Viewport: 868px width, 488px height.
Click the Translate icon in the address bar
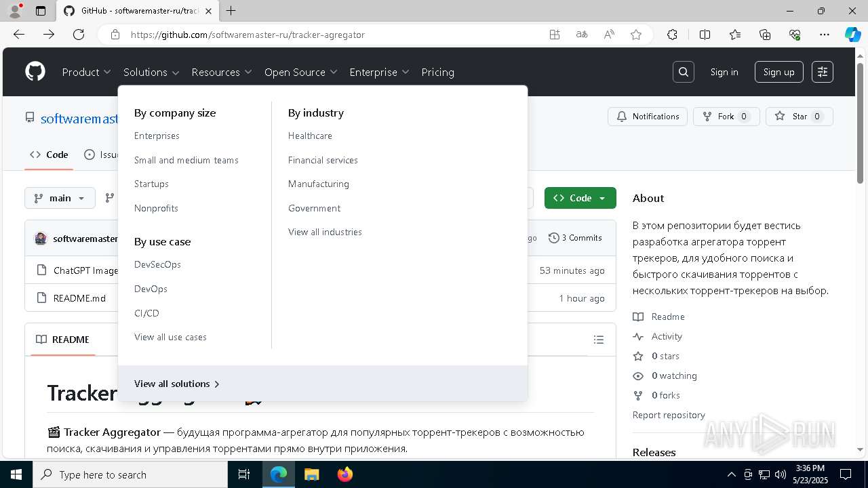582,35
